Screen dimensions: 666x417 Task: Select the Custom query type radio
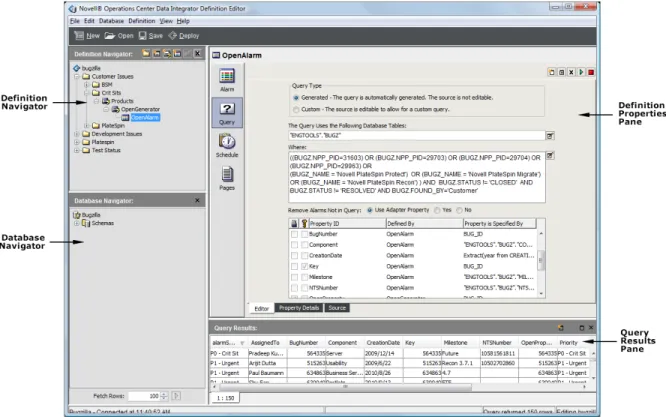296,110
